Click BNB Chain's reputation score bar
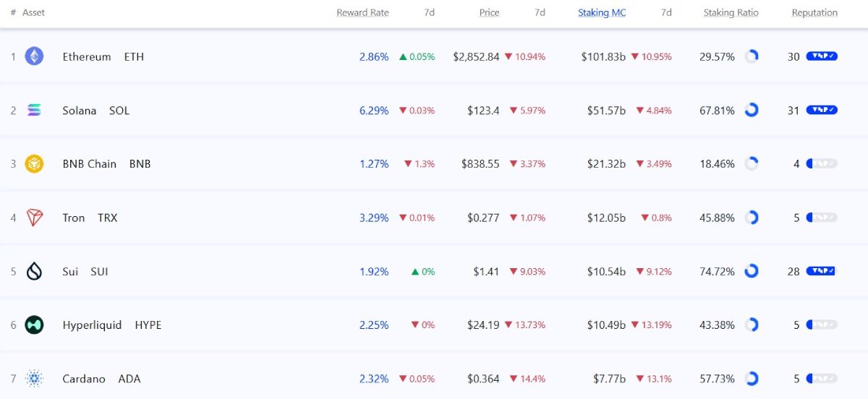868x399 pixels. (x=822, y=164)
